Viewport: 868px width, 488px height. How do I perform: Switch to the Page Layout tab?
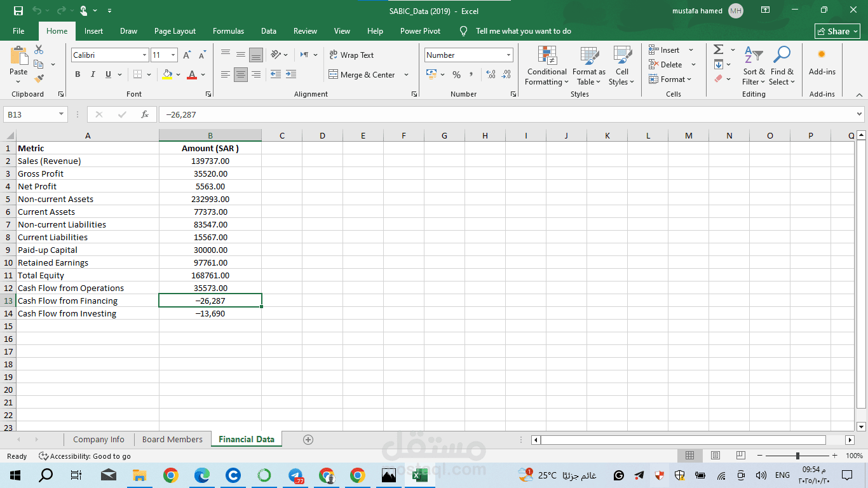coord(175,30)
